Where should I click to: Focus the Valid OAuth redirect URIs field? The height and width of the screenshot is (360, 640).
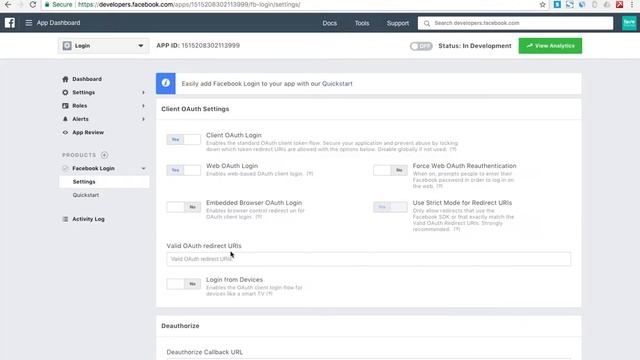(369, 259)
